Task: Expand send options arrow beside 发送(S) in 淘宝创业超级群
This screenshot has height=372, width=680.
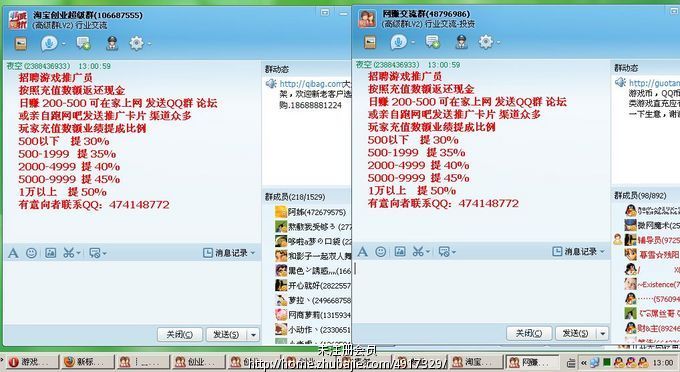Action: click(253, 334)
